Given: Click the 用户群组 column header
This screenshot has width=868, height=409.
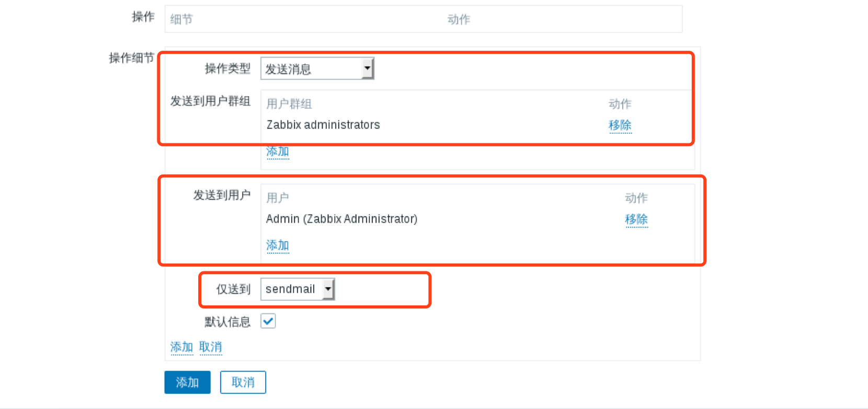Looking at the screenshot, I should 289,104.
